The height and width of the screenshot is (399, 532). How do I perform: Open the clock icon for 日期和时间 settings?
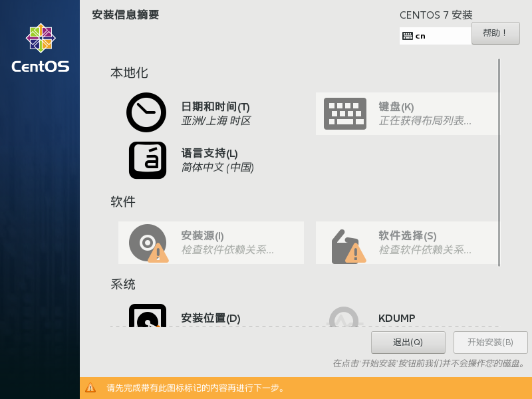[146, 112]
